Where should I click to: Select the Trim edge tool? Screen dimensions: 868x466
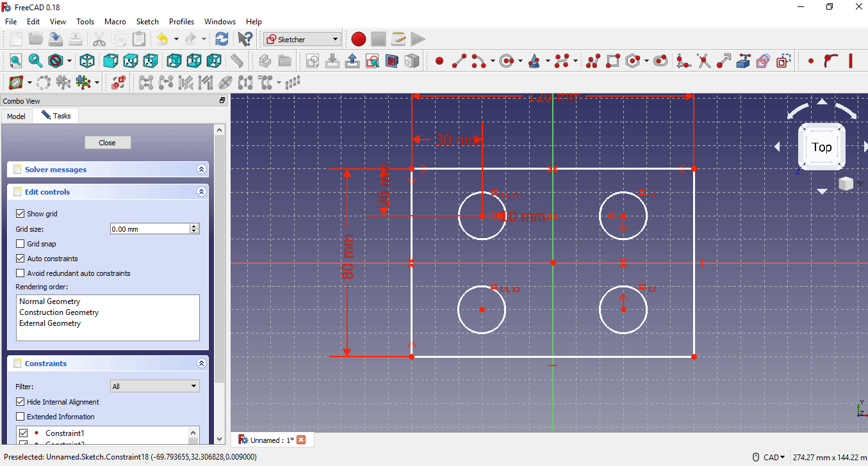[x=704, y=61]
